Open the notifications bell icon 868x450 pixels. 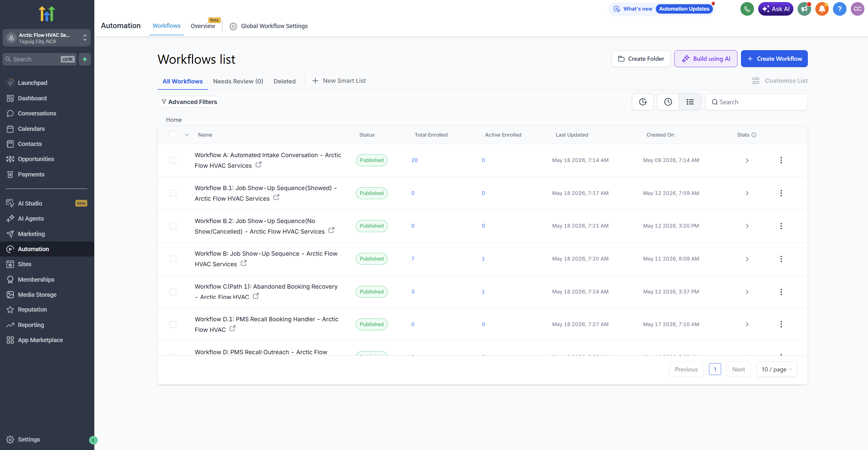pyautogui.click(x=822, y=9)
